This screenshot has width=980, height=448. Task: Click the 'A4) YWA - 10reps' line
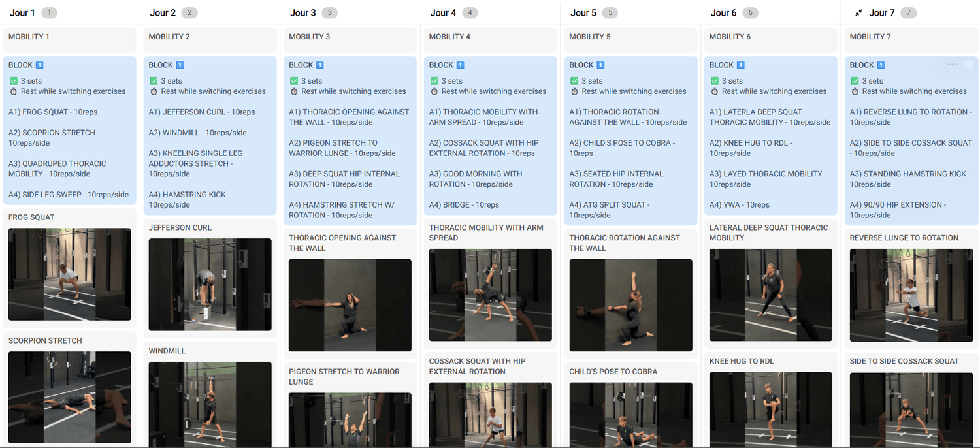coord(740,205)
